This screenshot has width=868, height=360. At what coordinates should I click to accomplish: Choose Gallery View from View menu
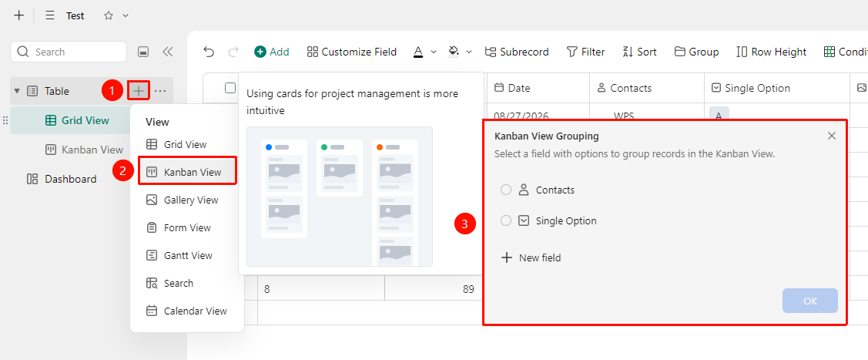[x=182, y=200]
